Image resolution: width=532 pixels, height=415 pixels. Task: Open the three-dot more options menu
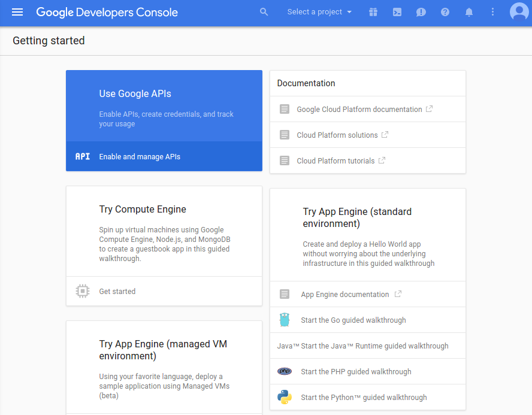tap(492, 12)
